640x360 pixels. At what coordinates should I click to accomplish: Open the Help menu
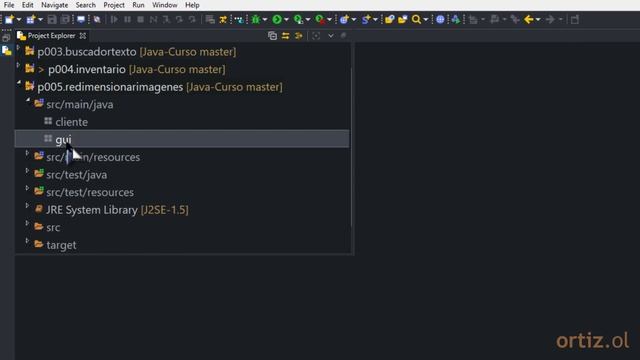[192, 5]
